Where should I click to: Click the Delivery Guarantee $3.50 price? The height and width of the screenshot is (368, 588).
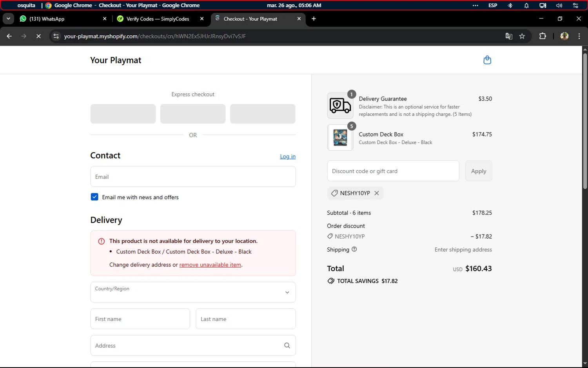pos(485,99)
